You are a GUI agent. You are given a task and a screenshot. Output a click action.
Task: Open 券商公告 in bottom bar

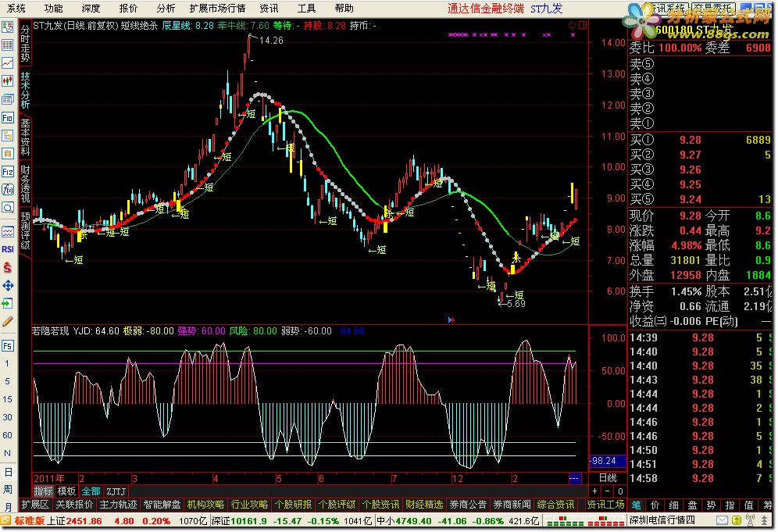coord(467,505)
